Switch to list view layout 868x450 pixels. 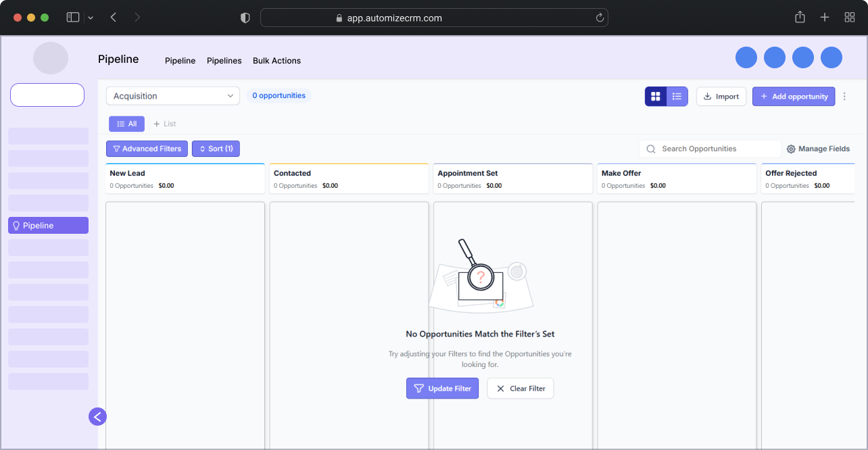(677, 97)
